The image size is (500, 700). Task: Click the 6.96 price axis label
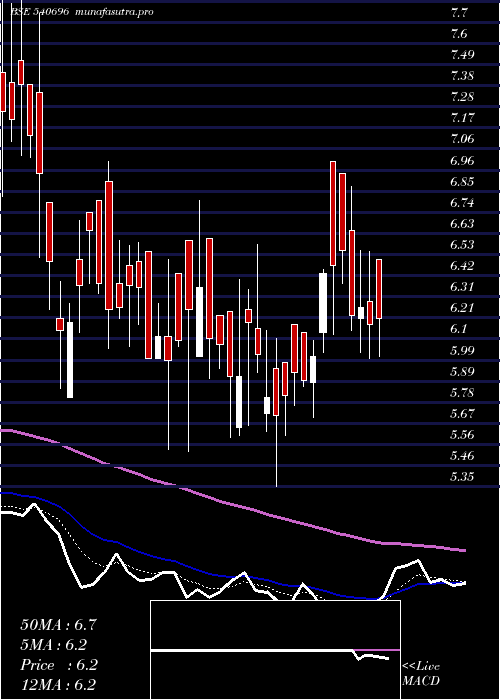point(462,160)
